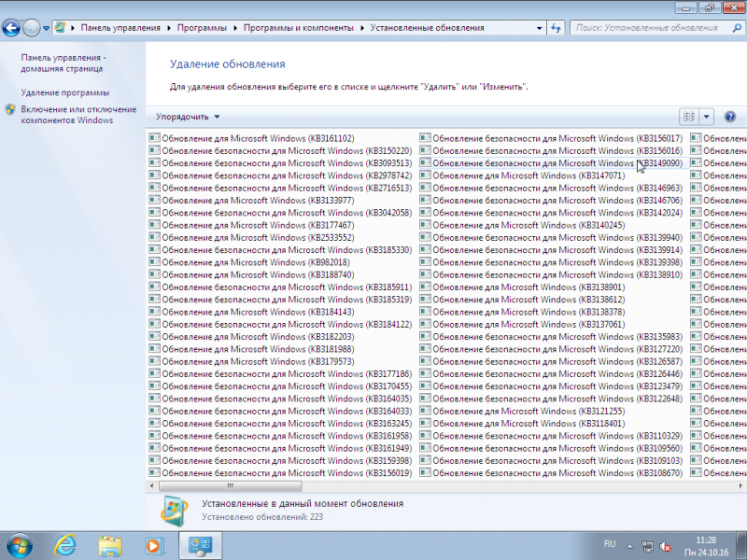Expand arrow after 'Панель управления' breadcrumb

[x=169, y=28]
